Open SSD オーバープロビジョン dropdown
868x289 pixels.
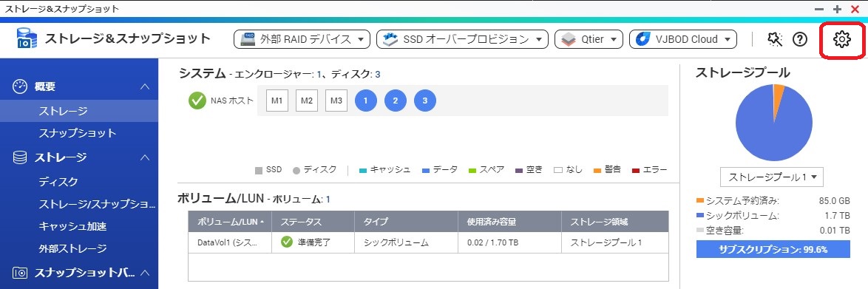click(462, 39)
